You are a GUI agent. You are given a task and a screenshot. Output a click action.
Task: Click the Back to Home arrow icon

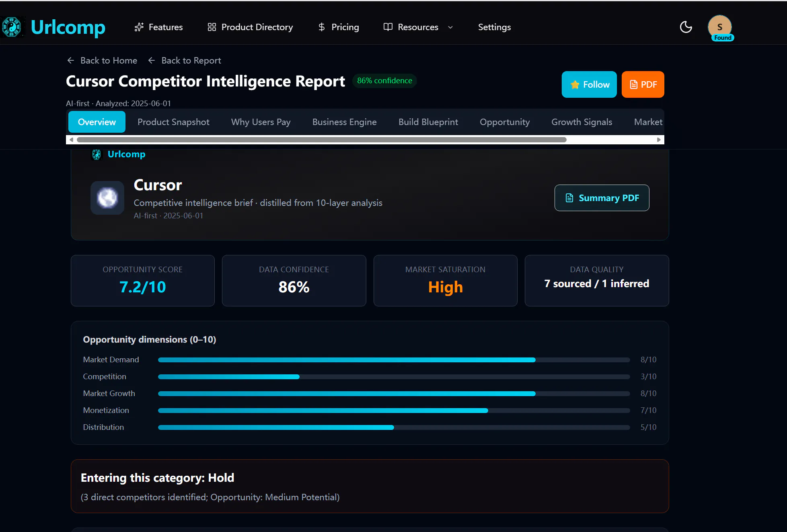tap(71, 60)
